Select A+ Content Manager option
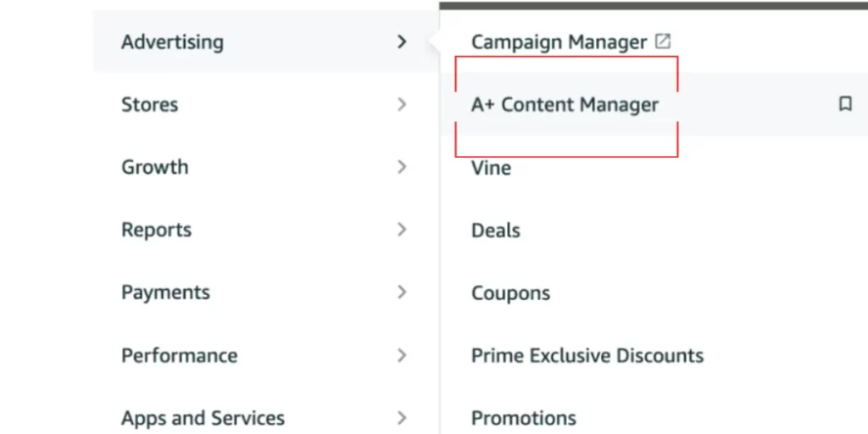The height and width of the screenshot is (434, 868). [565, 105]
